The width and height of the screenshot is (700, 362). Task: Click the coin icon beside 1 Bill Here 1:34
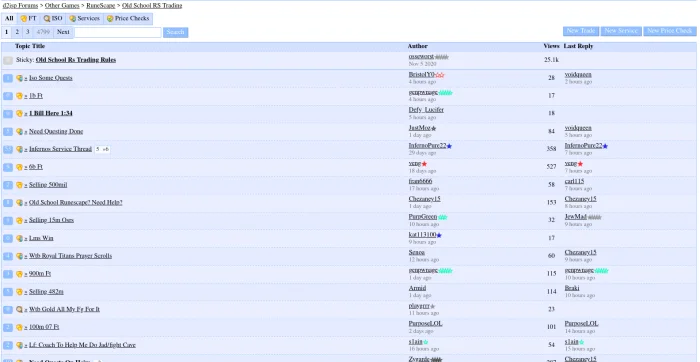19,114
